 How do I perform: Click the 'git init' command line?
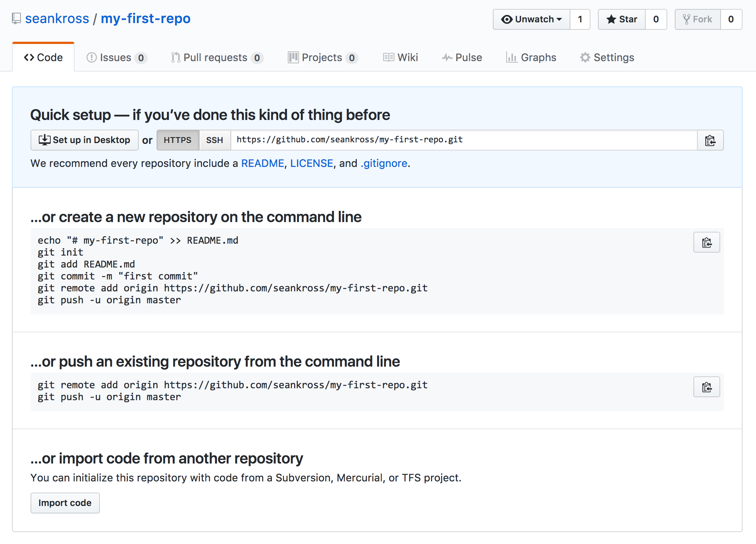tap(60, 253)
